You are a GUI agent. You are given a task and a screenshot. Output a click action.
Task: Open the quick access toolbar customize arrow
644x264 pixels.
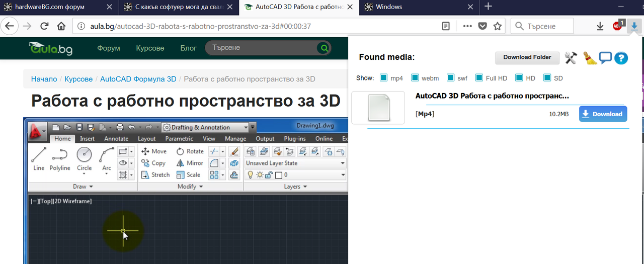coord(253,127)
